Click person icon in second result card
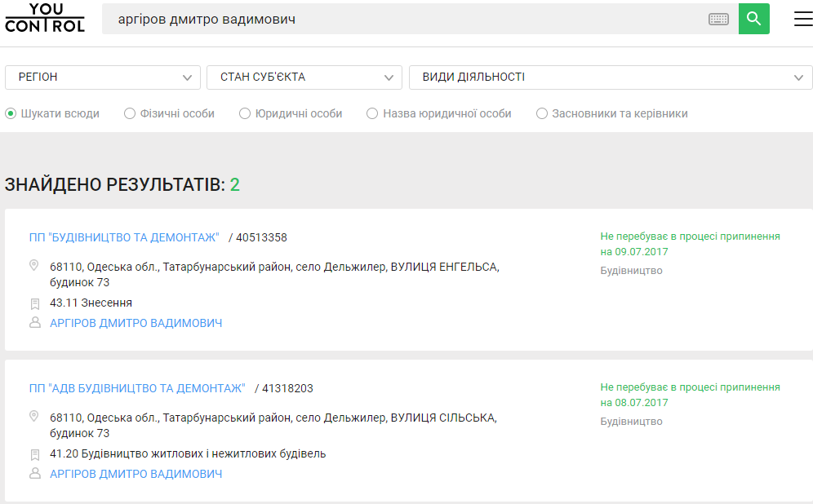 coord(34,474)
